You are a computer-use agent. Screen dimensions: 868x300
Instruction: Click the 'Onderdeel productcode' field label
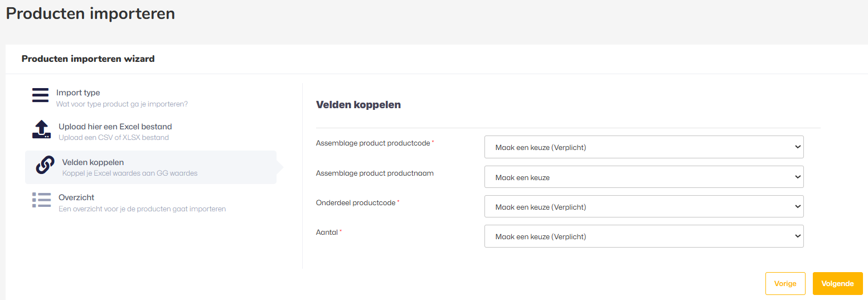356,202
